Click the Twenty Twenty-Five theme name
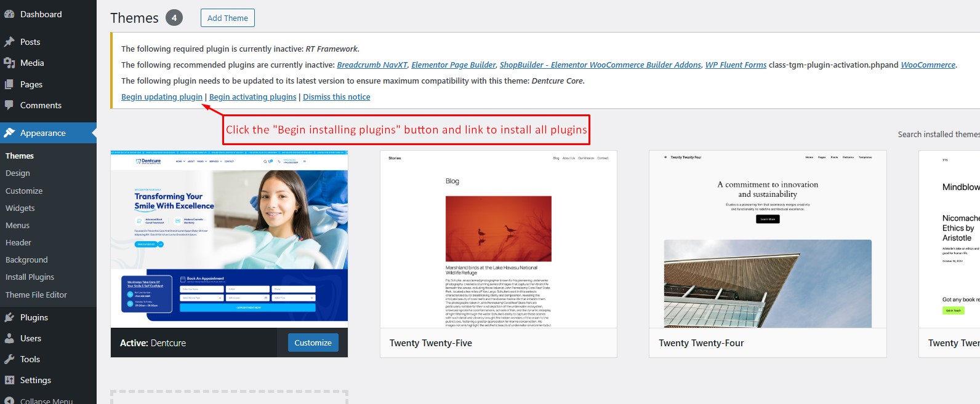Viewport: 980px width, 404px height. click(431, 343)
